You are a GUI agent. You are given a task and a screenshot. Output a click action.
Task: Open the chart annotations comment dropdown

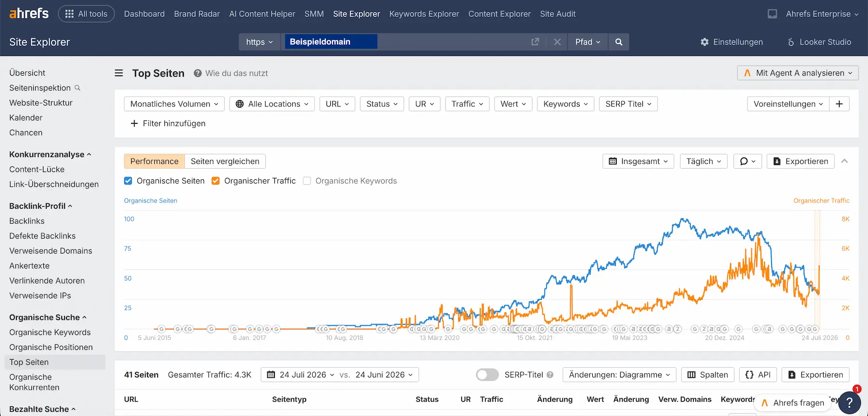pyautogui.click(x=747, y=161)
